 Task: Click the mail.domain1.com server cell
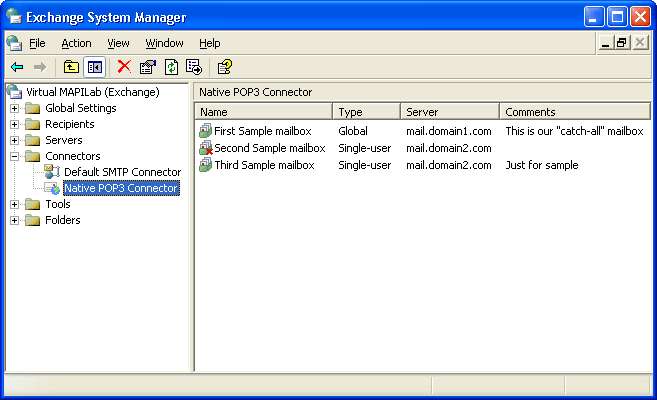pos(449,131)
